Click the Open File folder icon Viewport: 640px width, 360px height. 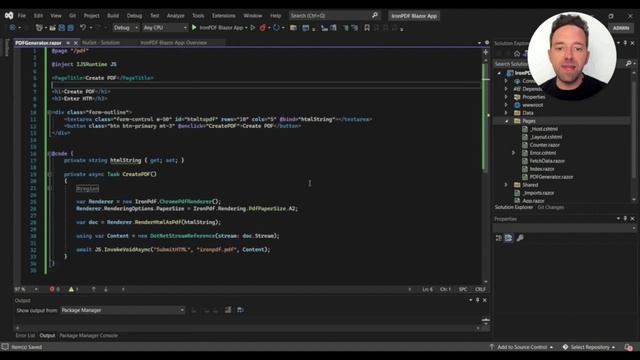pos(53,28)
